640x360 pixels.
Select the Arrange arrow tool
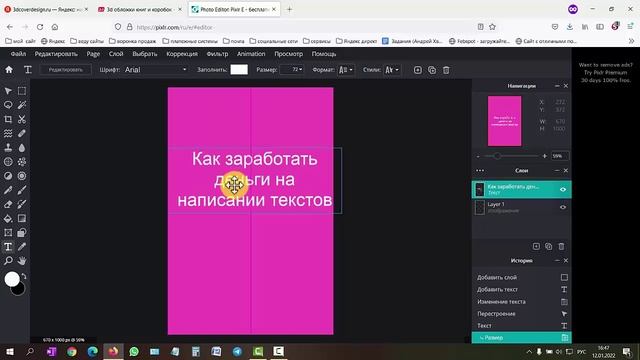(8, 91)
